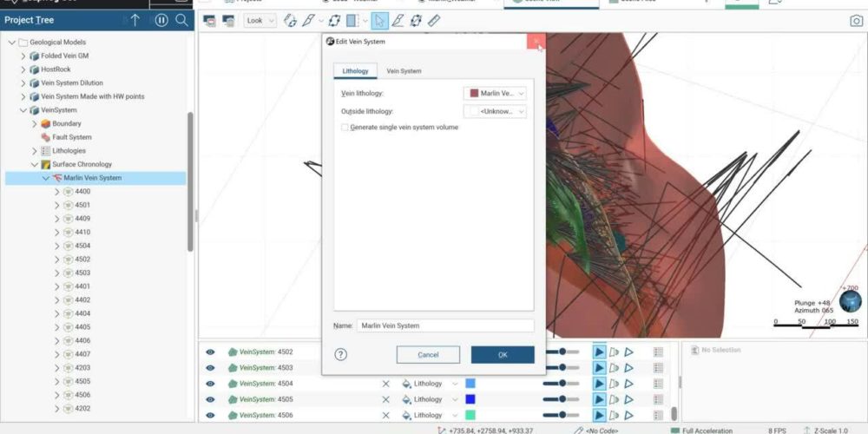Click the Cancel button

(428, 355)
